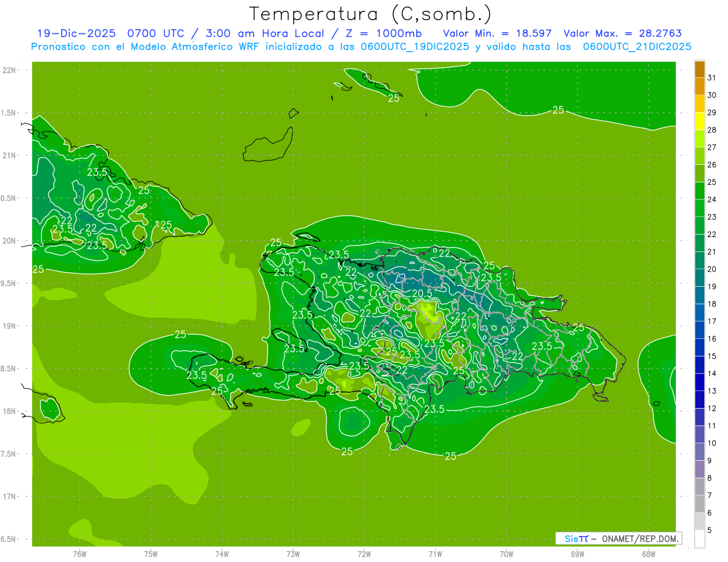Pick the purple swatch above legend value 8
The height and width of the screenshot is (562, 728).
pos(699,469)
